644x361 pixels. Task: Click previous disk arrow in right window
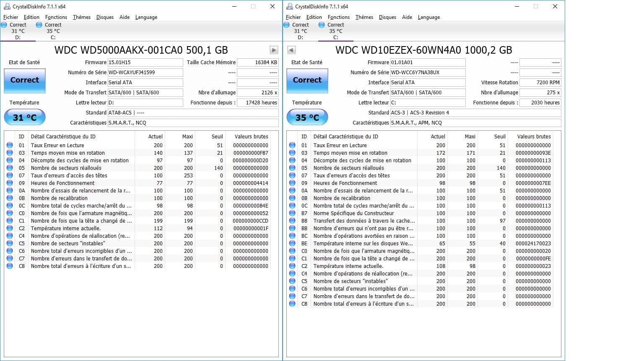pyautogui.click(x=291, y=50)
